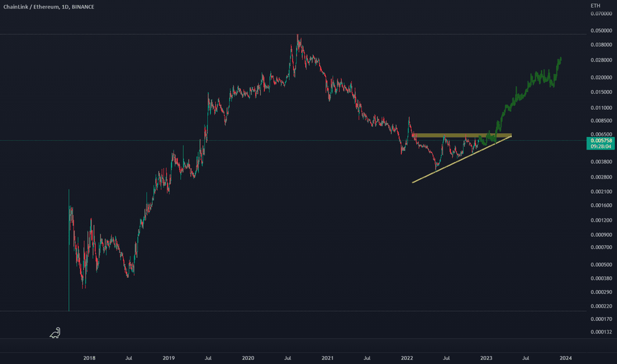
Task: Click the 2024 label on time axis
Action: click(x=566, y=358)
